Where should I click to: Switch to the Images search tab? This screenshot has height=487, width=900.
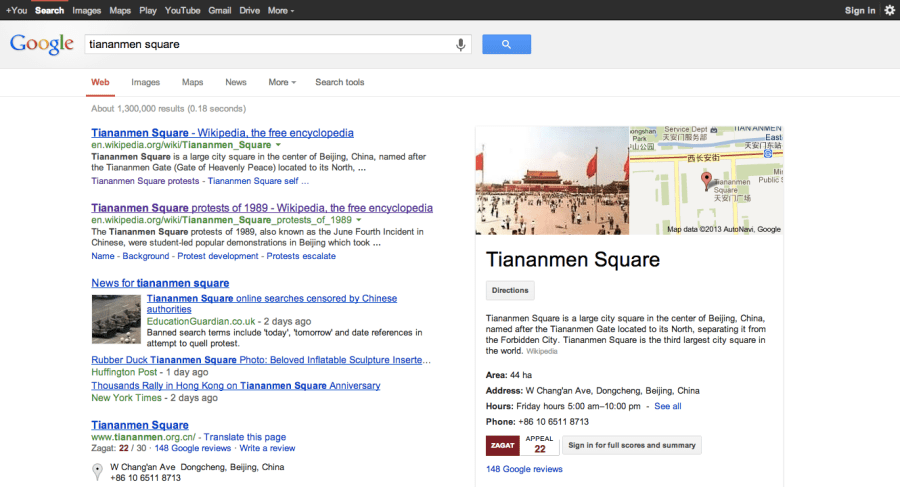tap(145, 82)
